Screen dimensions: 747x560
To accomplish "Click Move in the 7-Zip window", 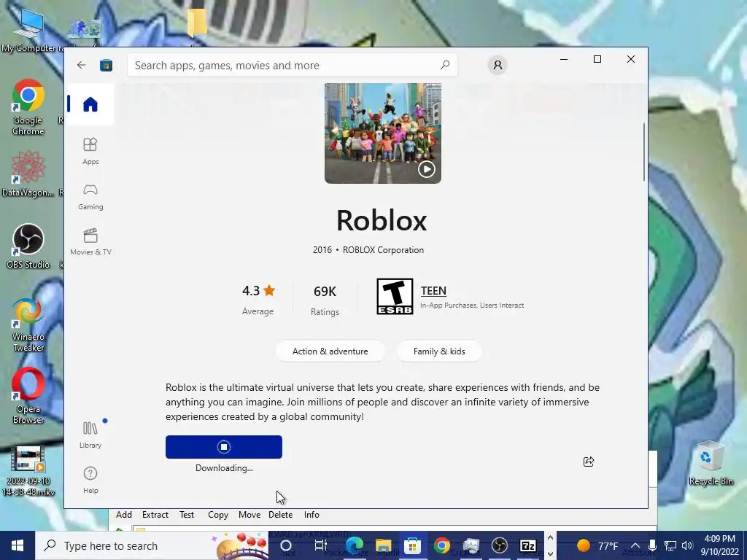I will pos(249,515).
